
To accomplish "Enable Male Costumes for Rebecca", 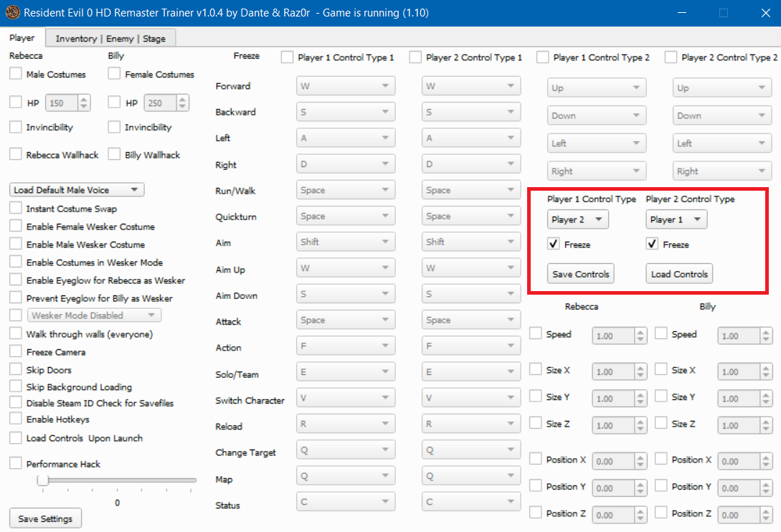I will [x=16, y=74].
